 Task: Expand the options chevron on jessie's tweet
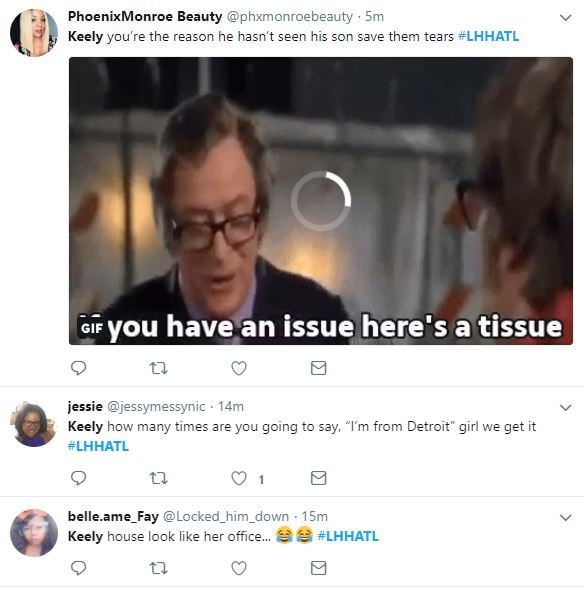(x=566, y=408)
